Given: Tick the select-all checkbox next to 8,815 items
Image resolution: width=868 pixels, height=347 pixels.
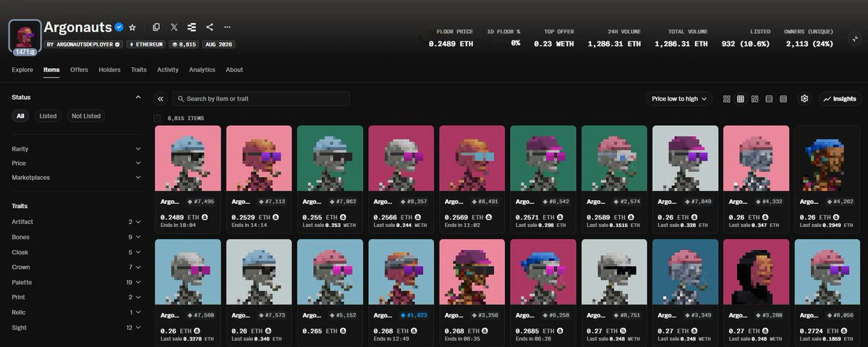Looking at the screenshot, I should coord(157,118).
